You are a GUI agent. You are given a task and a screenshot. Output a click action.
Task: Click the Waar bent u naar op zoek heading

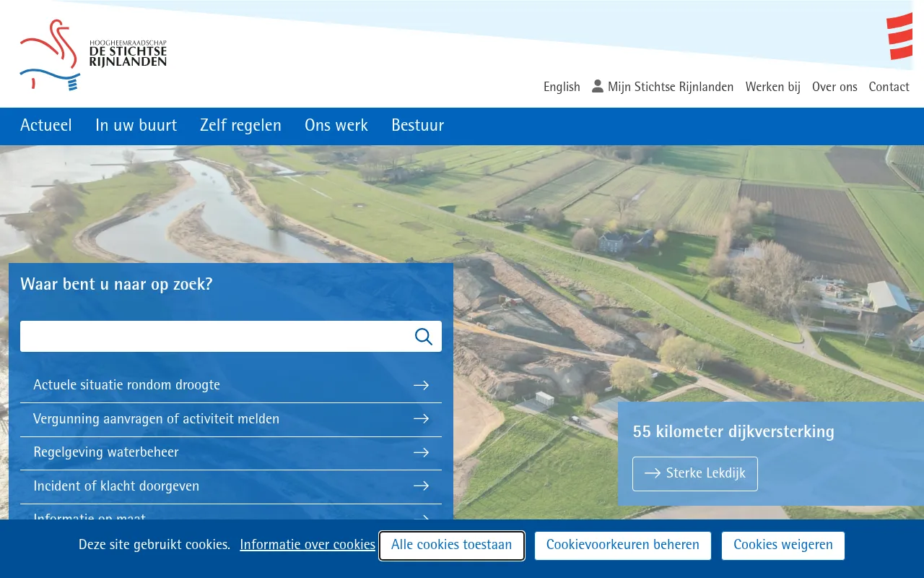pyautogui.click(x=116, y=284)
